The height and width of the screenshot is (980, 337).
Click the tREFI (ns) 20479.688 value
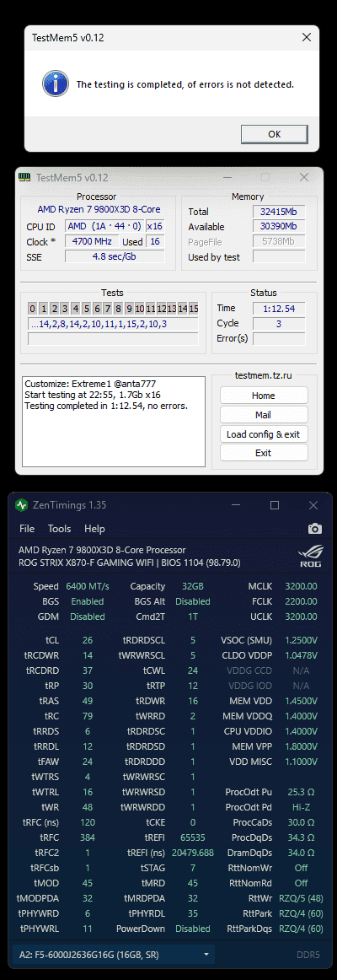pos(192,853)
